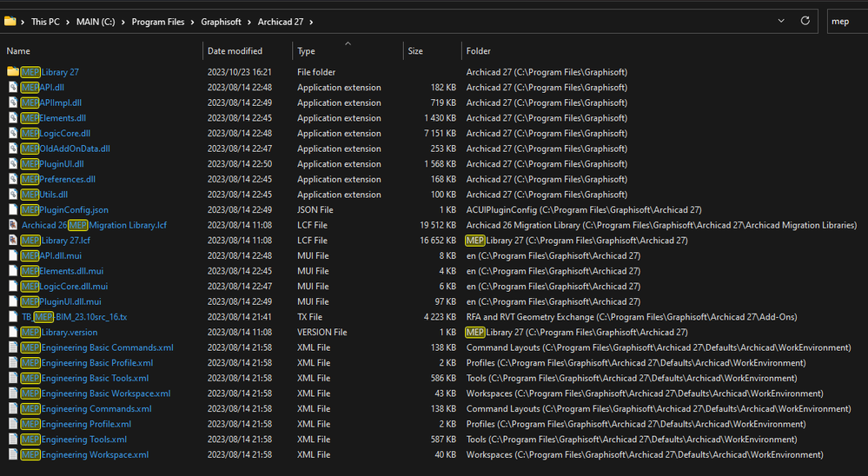The image size is (868, 476).
Task: Click the MEPAPI.dll file icon
Action: 13,88
